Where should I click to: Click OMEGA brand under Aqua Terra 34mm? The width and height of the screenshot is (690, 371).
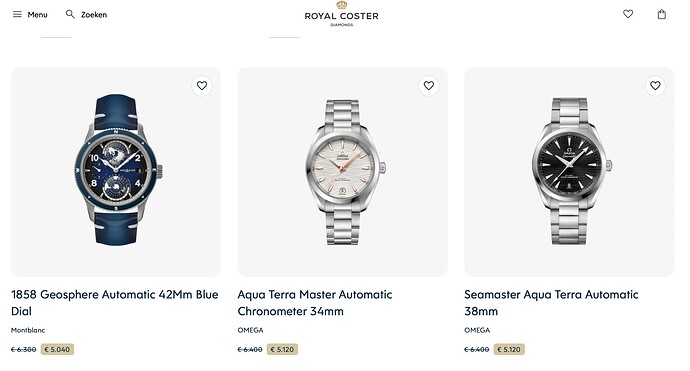pyautogui.click(x=250, y=330)
